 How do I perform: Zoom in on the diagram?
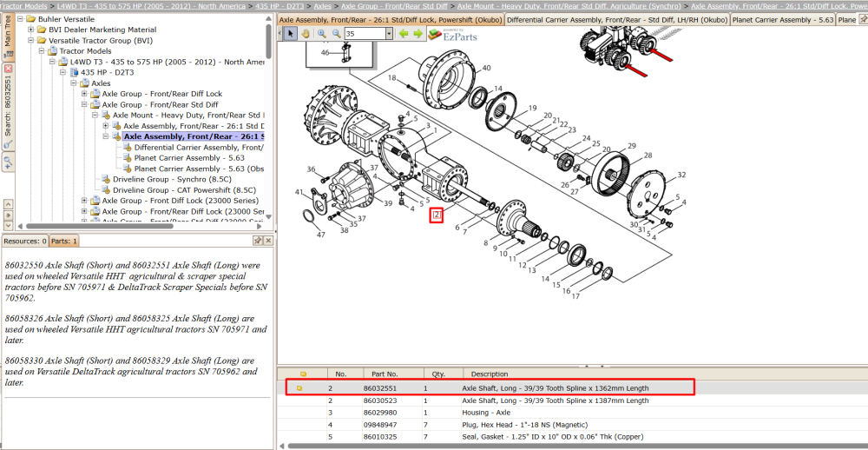(x=322, y=34)
